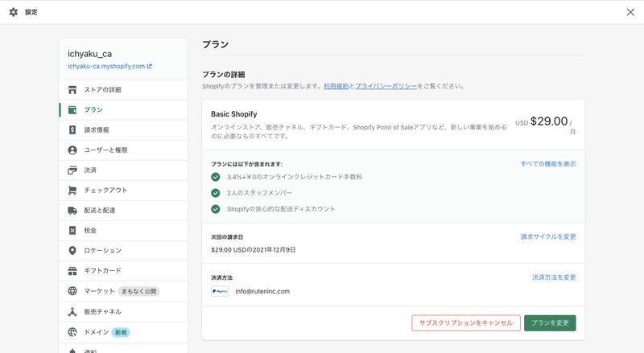644x353 pixels.
Task: Click the staff members checkmark icon
Action: (216, 193)
